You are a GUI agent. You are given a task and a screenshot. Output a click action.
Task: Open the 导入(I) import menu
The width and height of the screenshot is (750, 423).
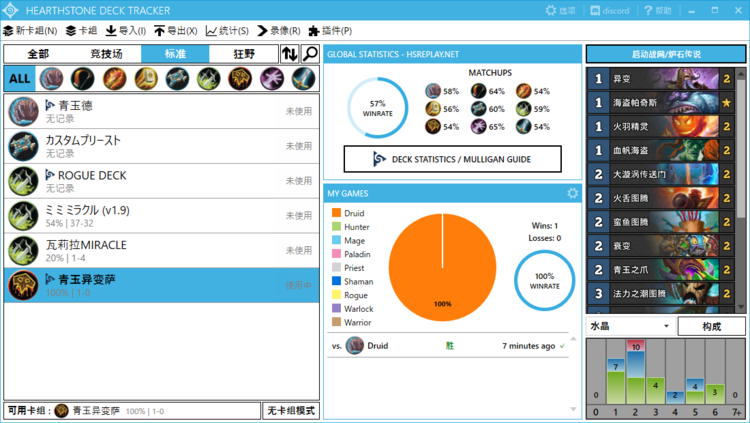(x=126, y=31)
